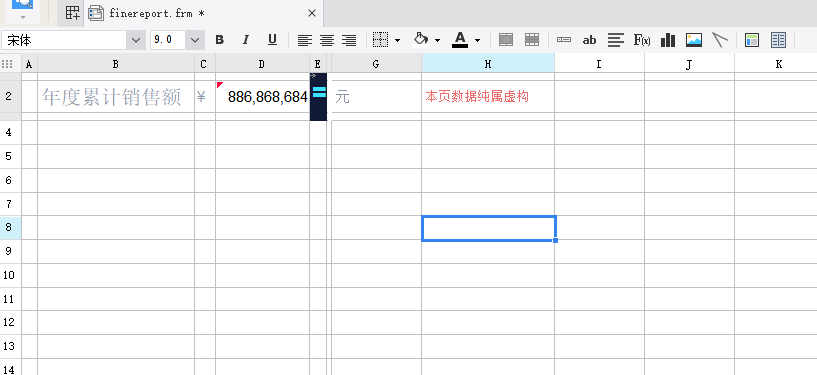Expand arrow below preview icon

[23, 17]
